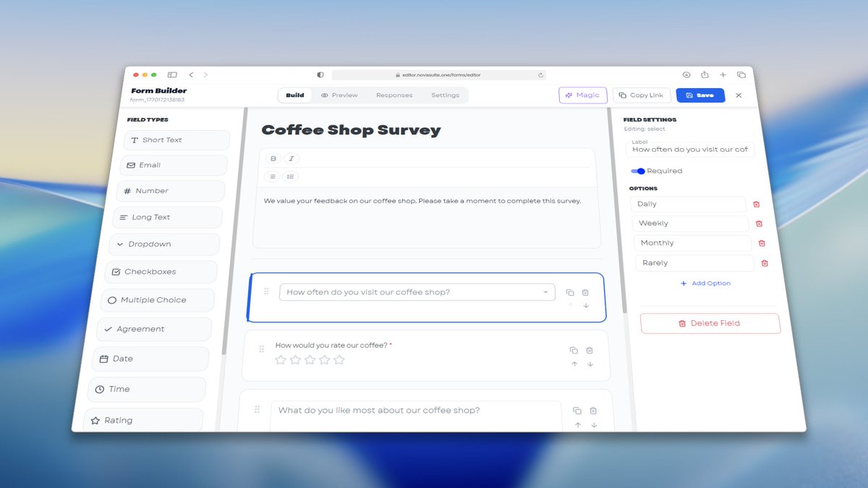Add a Short Text field type

coord(176,140)
